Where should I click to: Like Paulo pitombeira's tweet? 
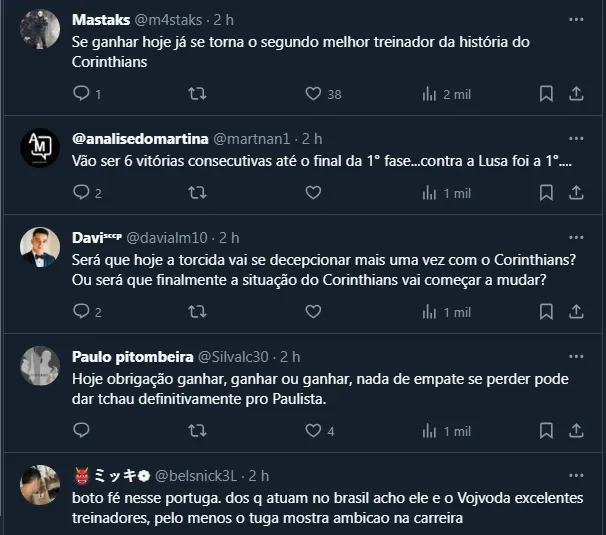tap(313, 431)
